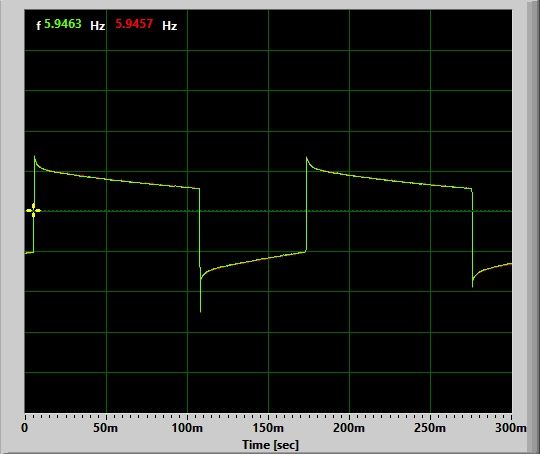
Task: Click the 50m time axis label
Action: pos(105,427)
